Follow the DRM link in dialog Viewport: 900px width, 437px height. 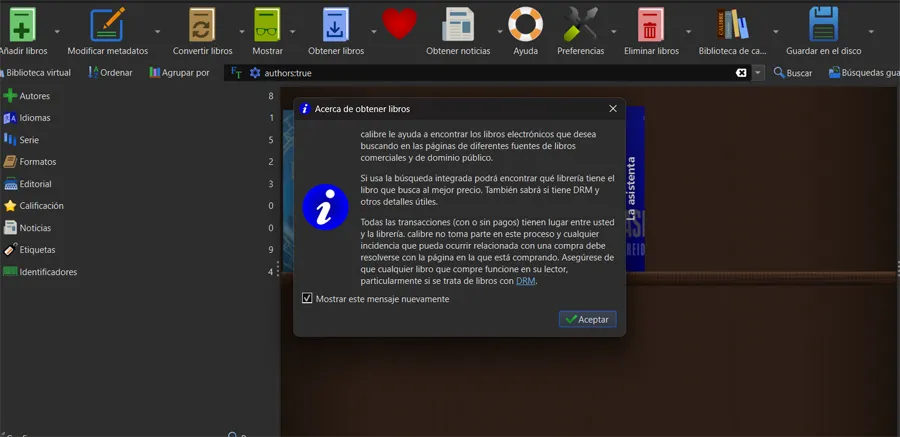[526, 281]
